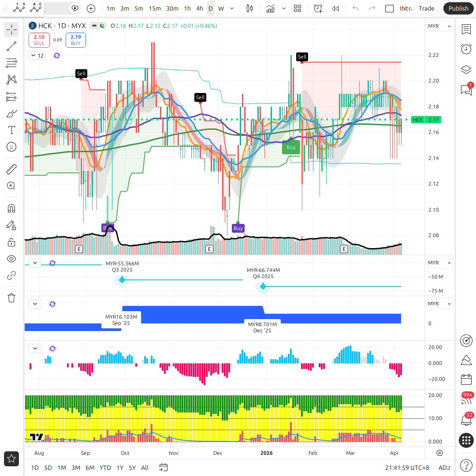Open the Indicators chart icon

point(270,8)
